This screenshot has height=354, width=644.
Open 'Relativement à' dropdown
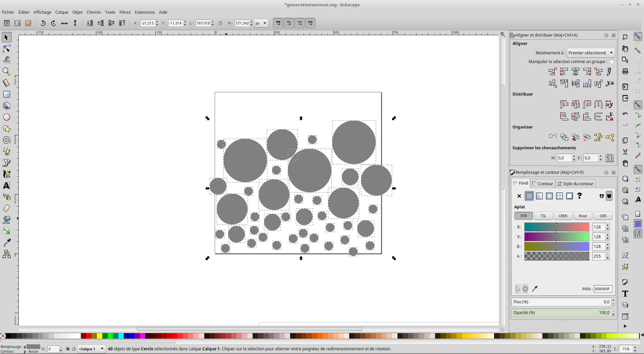point(591,53)
